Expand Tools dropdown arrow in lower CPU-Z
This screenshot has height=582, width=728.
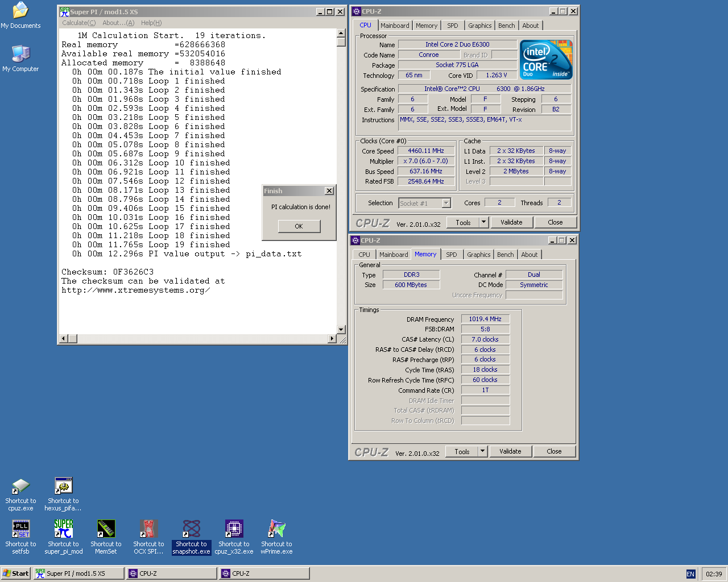coord(483,451)
